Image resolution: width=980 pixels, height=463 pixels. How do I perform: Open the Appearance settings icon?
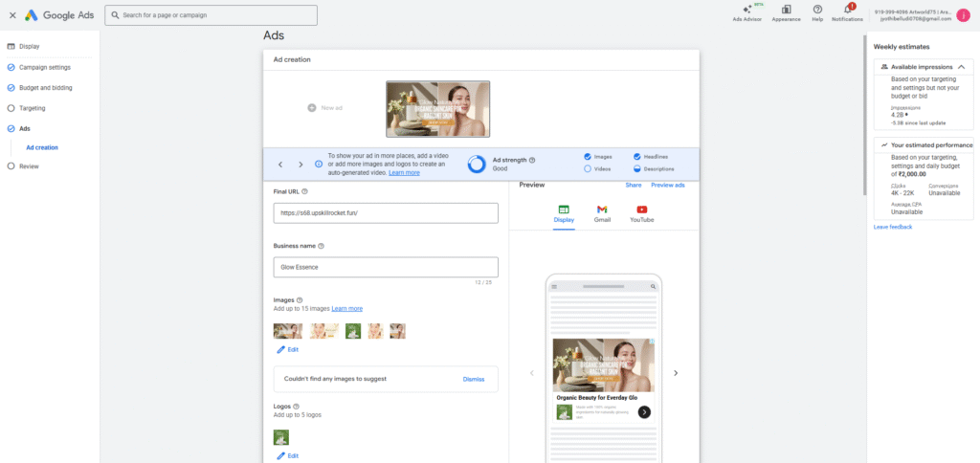pyautogui.click(x=786, y=10)
